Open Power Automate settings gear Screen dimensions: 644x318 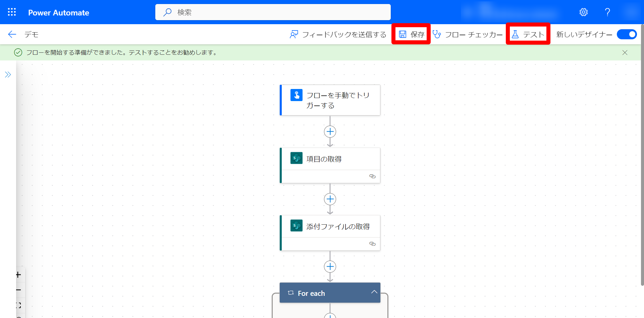coord(584,12)
